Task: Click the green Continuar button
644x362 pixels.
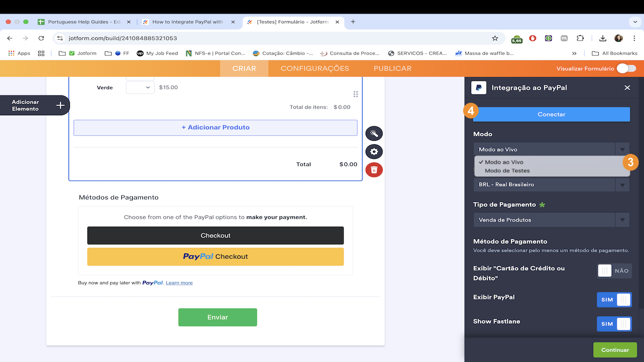Action: click(615, 350)
